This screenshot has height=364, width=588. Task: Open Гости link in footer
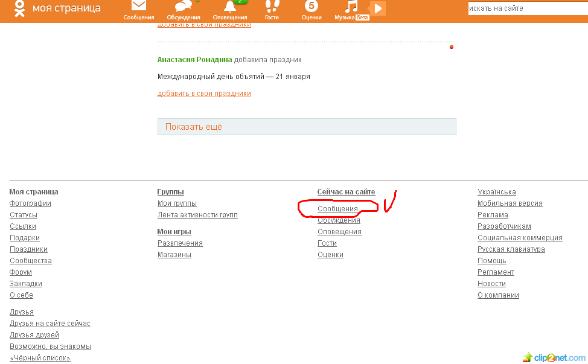327,243
